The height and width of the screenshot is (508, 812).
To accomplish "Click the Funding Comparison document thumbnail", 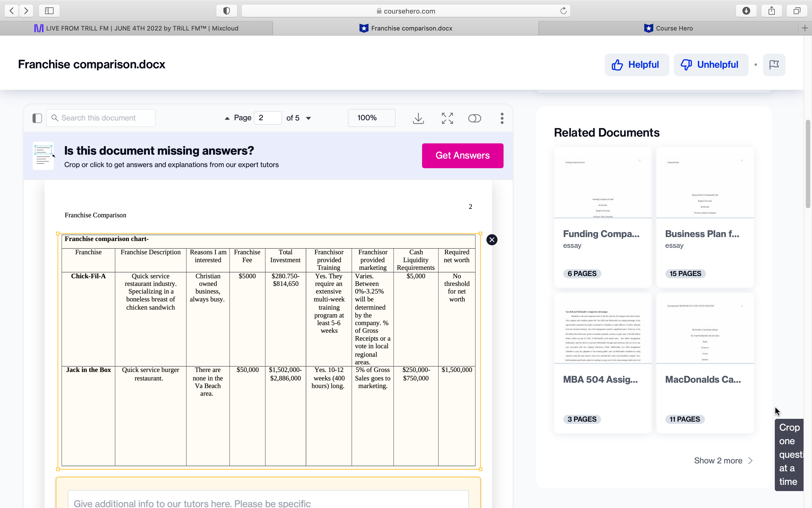I will click(603, 182).
